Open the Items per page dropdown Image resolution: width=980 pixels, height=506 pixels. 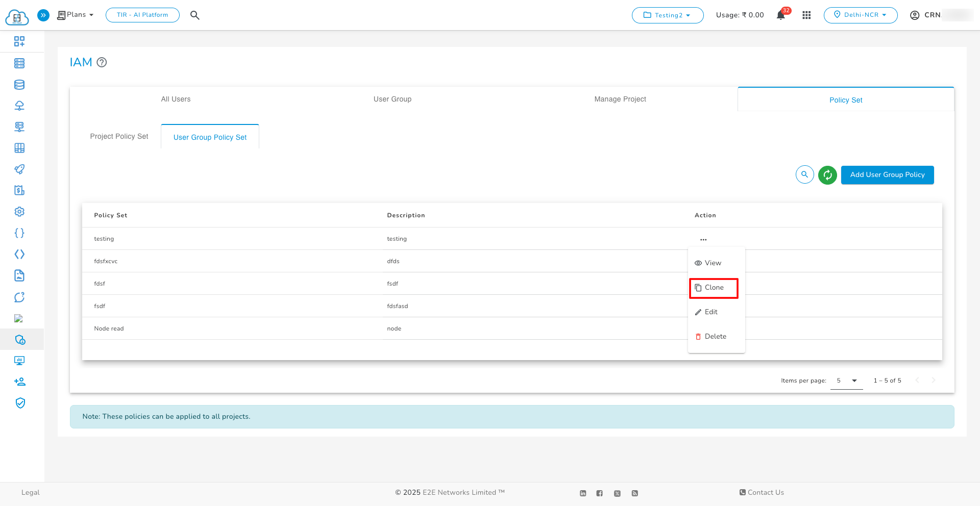point(846,381)
